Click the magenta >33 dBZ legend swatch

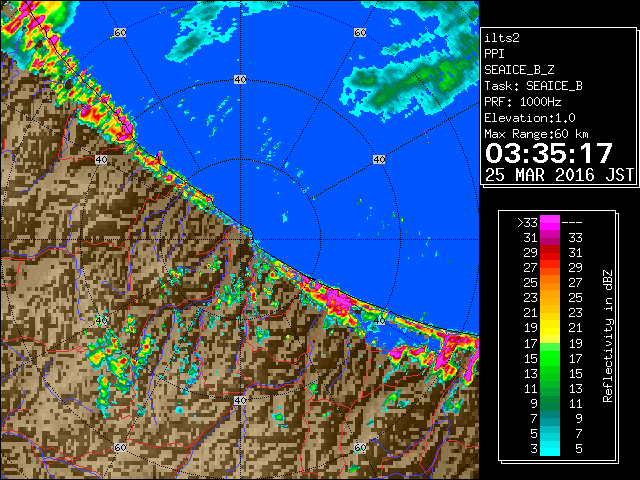pos(550,222)
